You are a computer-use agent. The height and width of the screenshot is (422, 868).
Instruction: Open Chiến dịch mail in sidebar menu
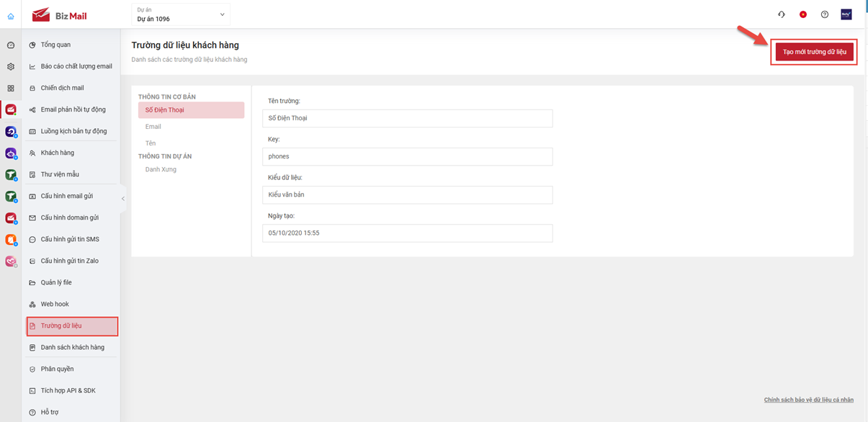click(x=62, y=88)
